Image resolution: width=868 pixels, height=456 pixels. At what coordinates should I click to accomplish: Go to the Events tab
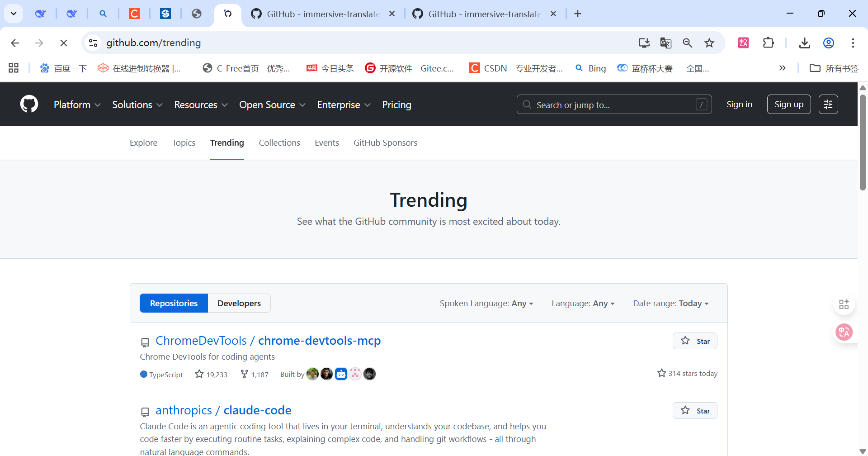click(x=327, y=142)
